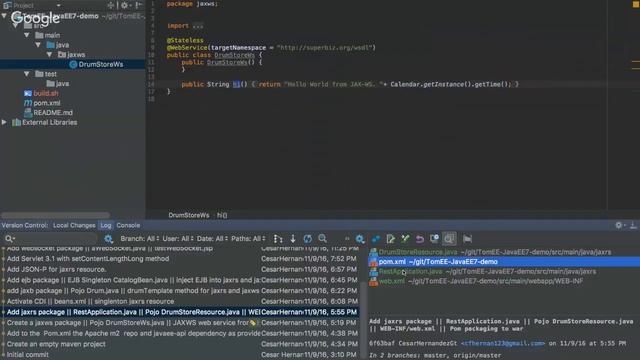Image resolution: width=640 pixels, height=360 pixels.
Task: Toggle IntelliSort in the log toolbar
Action: pyautogui.click(x=278, y=239)
